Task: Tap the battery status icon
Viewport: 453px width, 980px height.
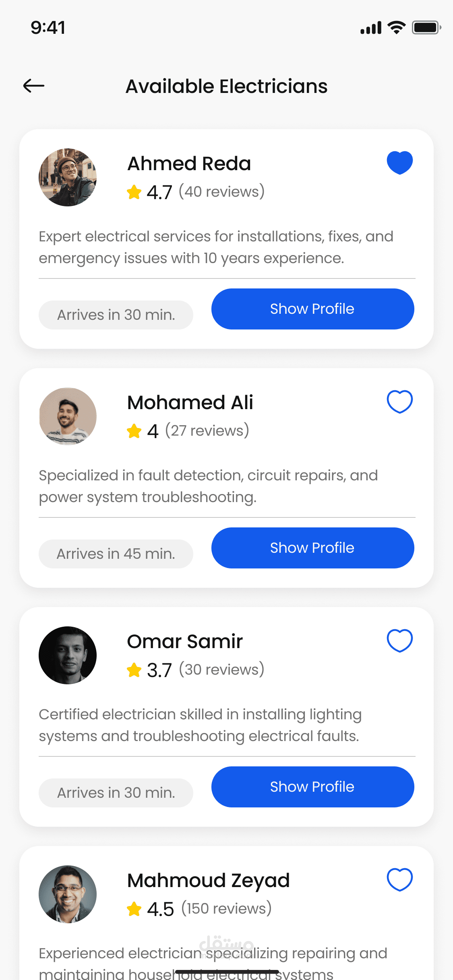Action: 426,28
